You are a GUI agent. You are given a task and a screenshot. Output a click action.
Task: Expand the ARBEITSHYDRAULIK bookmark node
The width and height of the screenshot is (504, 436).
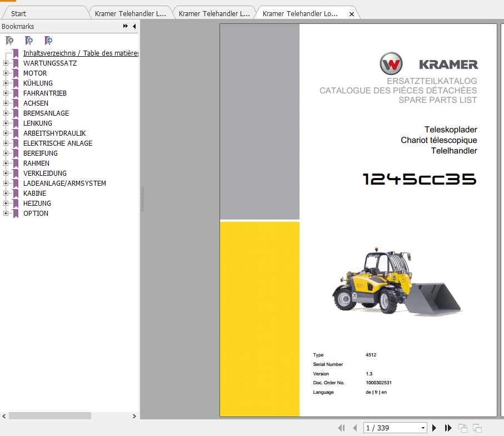(x=6, y=133)
